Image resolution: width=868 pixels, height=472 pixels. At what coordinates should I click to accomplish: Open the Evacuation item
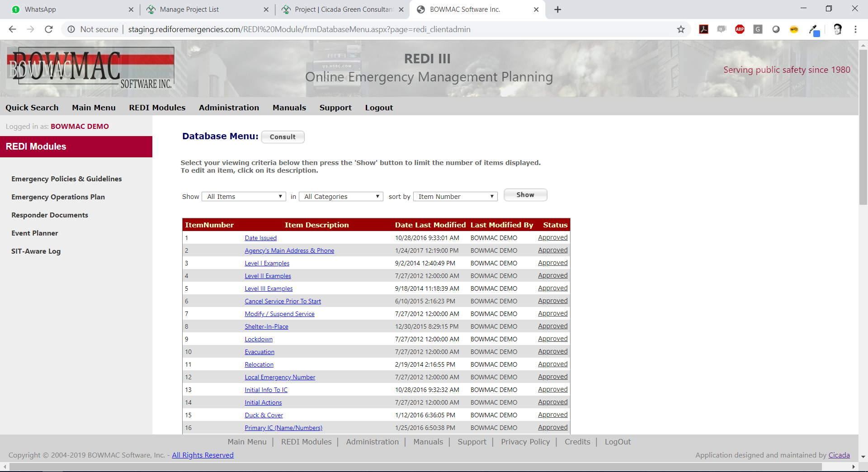click(259, 352)
